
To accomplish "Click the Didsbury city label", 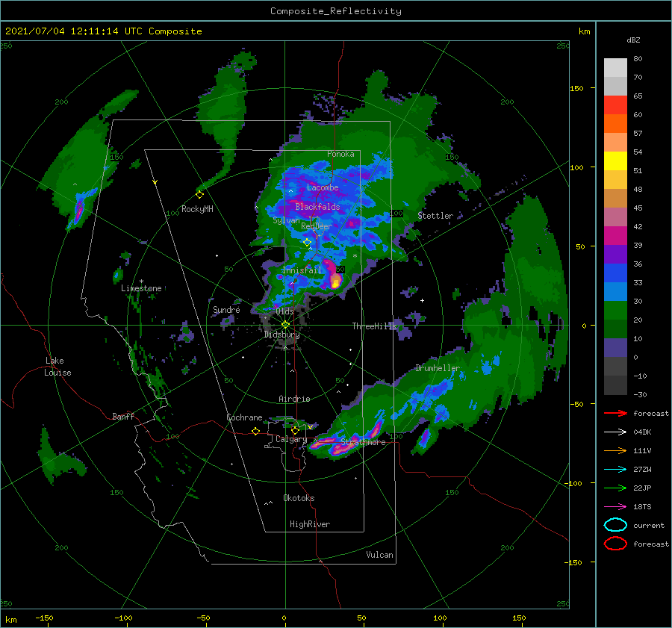I will [281, 335].
